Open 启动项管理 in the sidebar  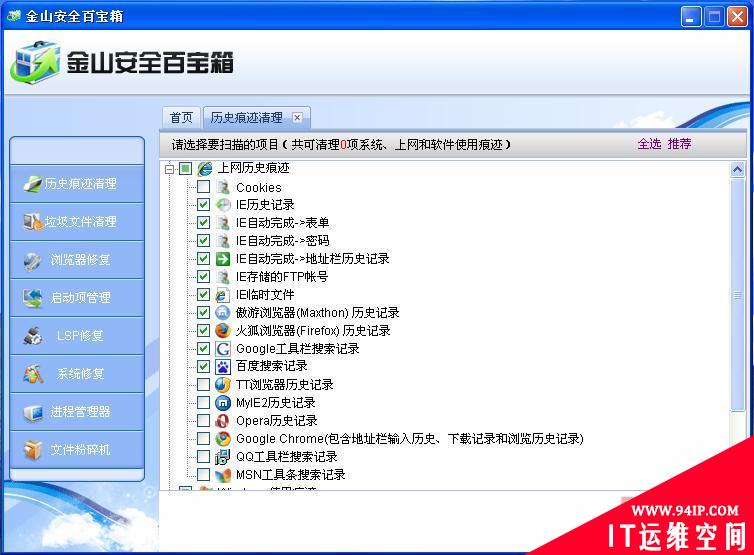point(77,298)
